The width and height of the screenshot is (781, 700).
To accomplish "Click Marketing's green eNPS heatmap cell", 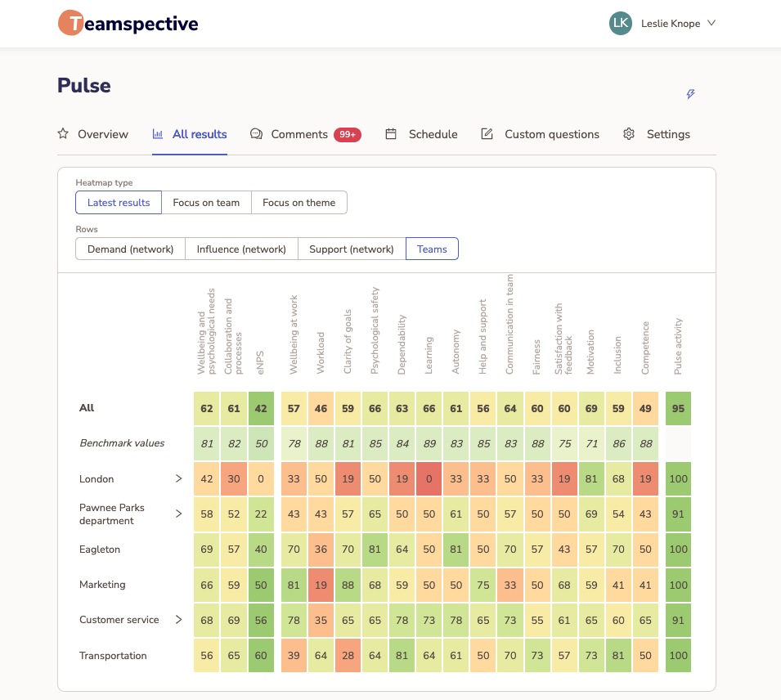I will [x=261, y=585].
